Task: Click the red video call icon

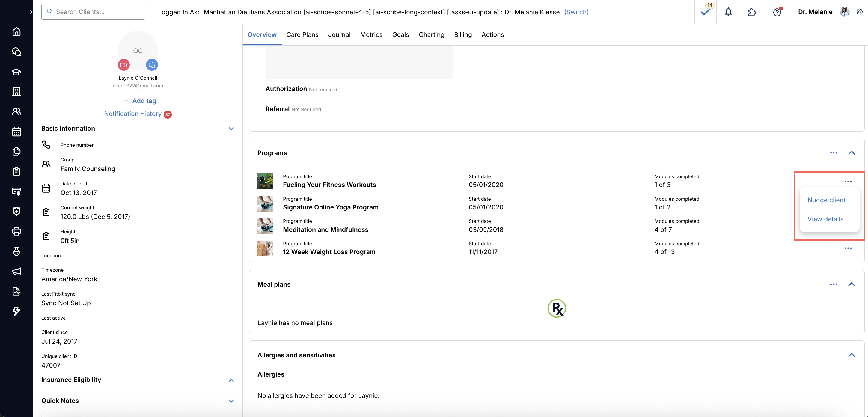Action: tap(124, 65)
